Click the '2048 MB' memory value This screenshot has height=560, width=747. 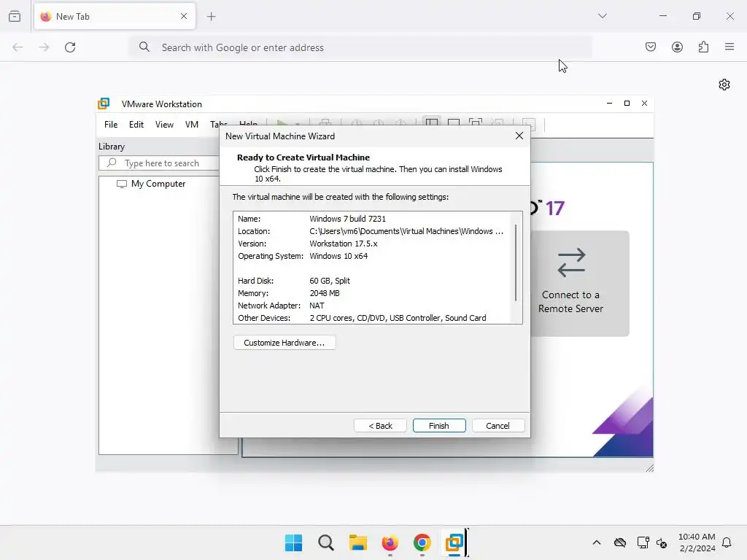click(325, 293)
